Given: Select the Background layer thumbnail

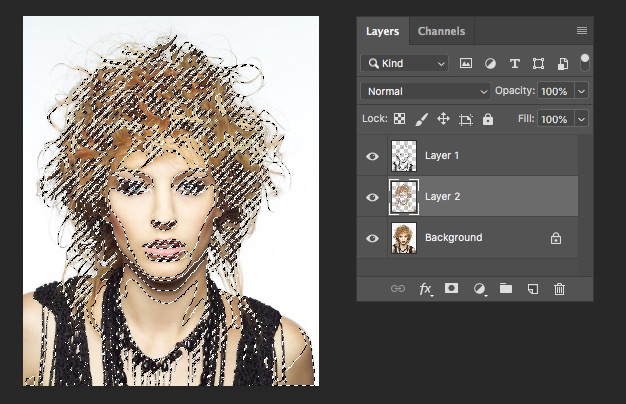Looking at the screenshot, I should pos(405,238).
